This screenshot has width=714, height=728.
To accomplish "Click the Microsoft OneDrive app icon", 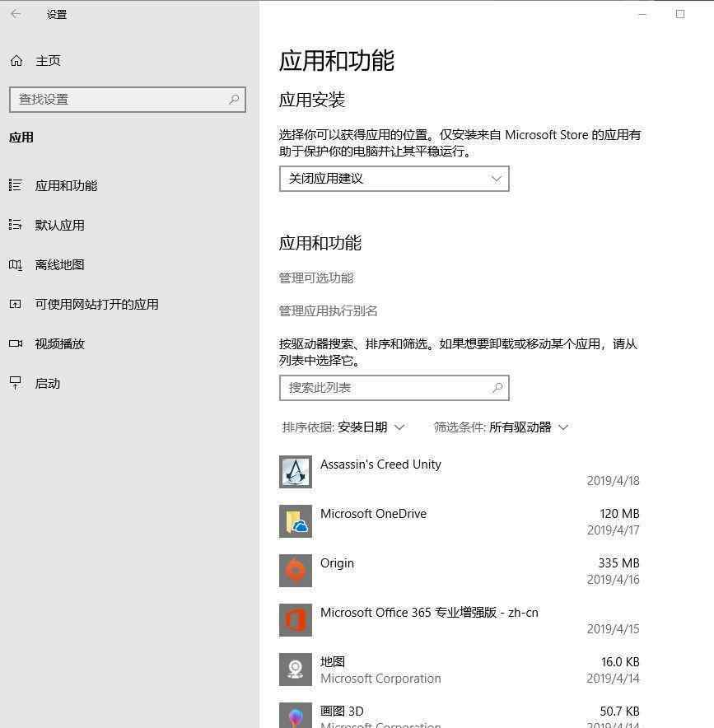I will click(x=296, y=521).
